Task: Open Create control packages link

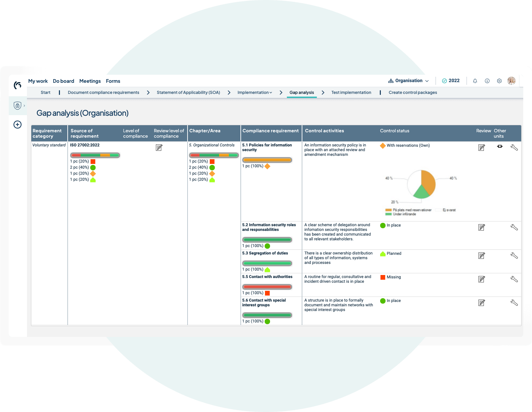Action: tap(413, 93)
